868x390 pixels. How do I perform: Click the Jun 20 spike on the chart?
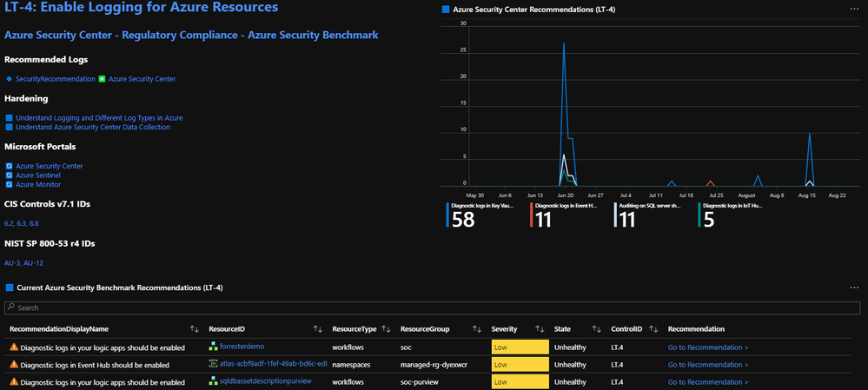(x=564, y=43)
